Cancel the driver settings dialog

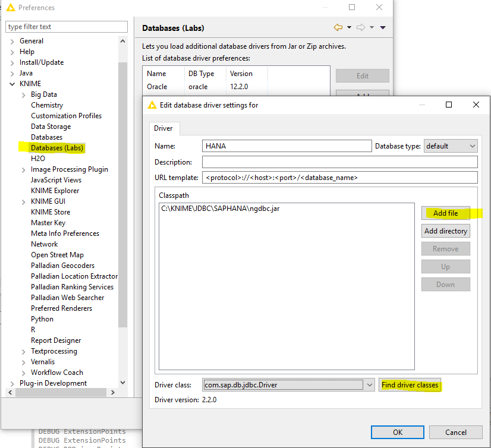(455, 433)
